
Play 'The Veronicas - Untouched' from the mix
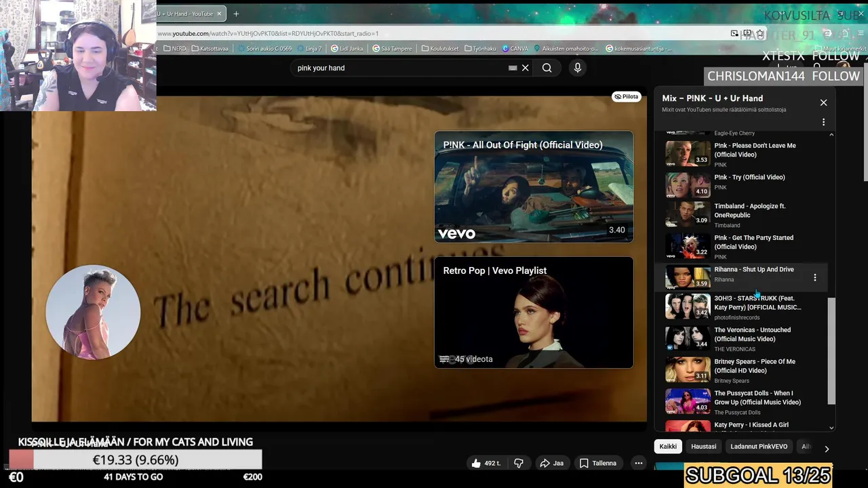click(x=746, y=338)
